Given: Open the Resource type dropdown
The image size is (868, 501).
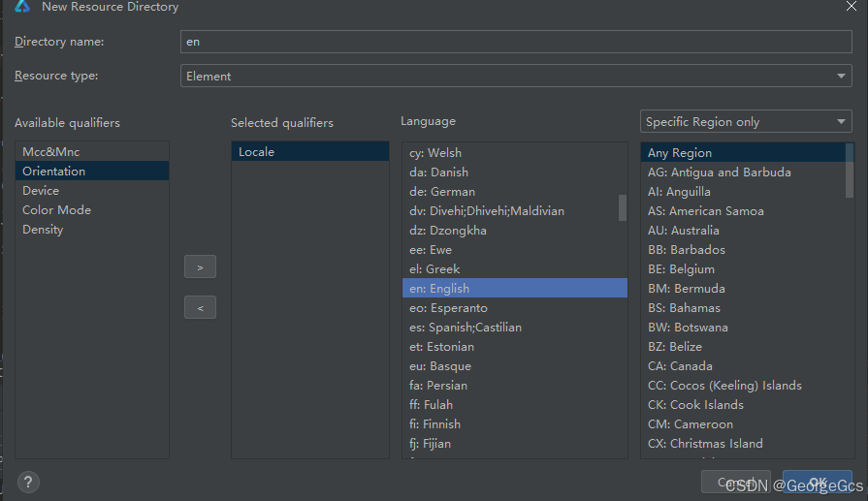Looking at the screenshot, I should click(516, 76).
